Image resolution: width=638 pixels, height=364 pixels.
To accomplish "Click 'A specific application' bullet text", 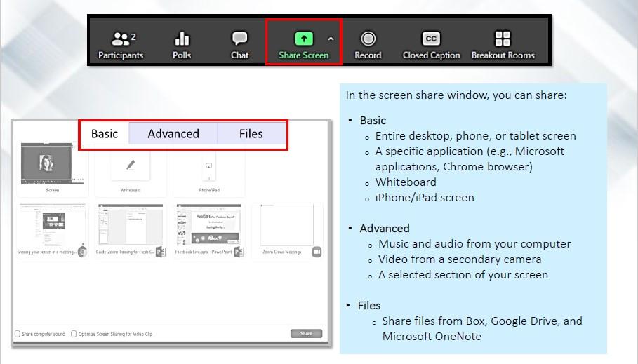I will tap(470, 159).
